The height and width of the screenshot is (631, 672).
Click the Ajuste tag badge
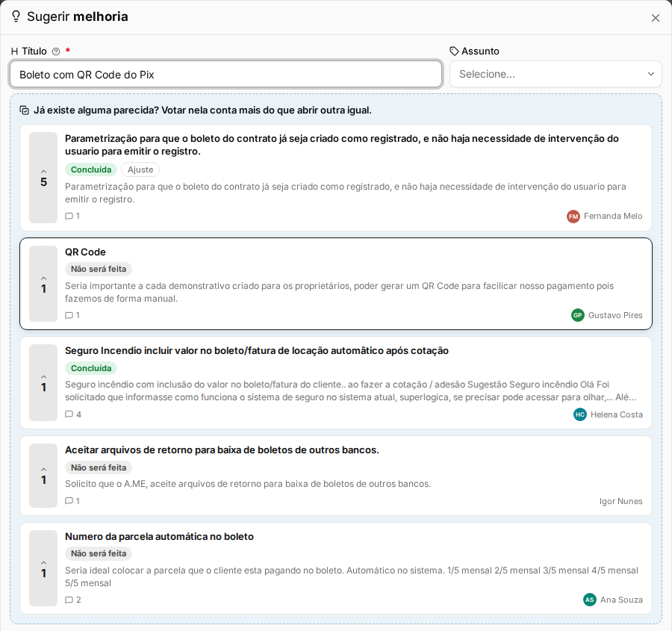[140, 170]
